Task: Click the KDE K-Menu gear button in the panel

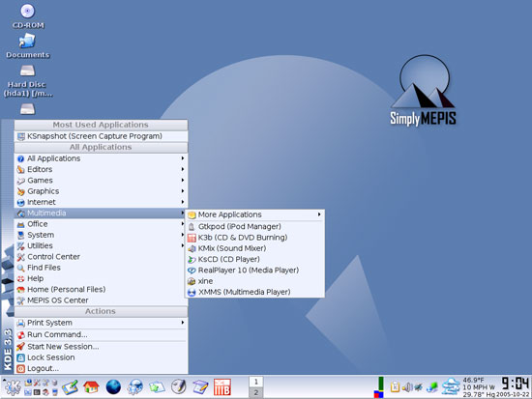Action: point(13,387)
